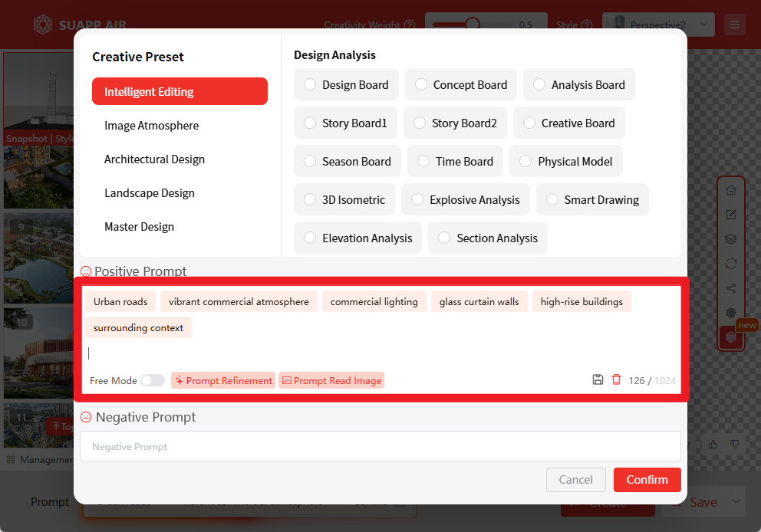The image size is (761, 532).
Task: Click the save prompt floppy disk icon
Action: (598, 379)
